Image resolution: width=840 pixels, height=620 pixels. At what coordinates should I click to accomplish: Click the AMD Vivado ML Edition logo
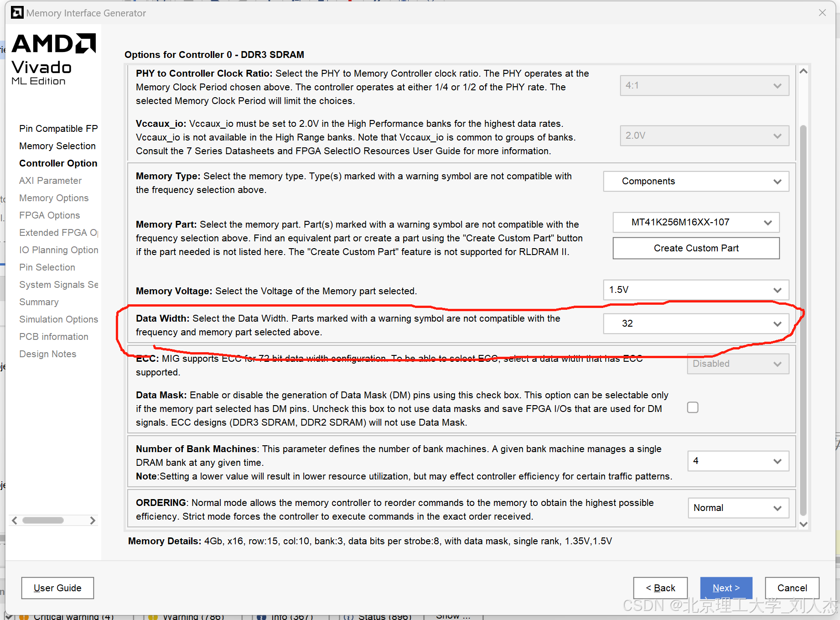click(x=54, y=59)
